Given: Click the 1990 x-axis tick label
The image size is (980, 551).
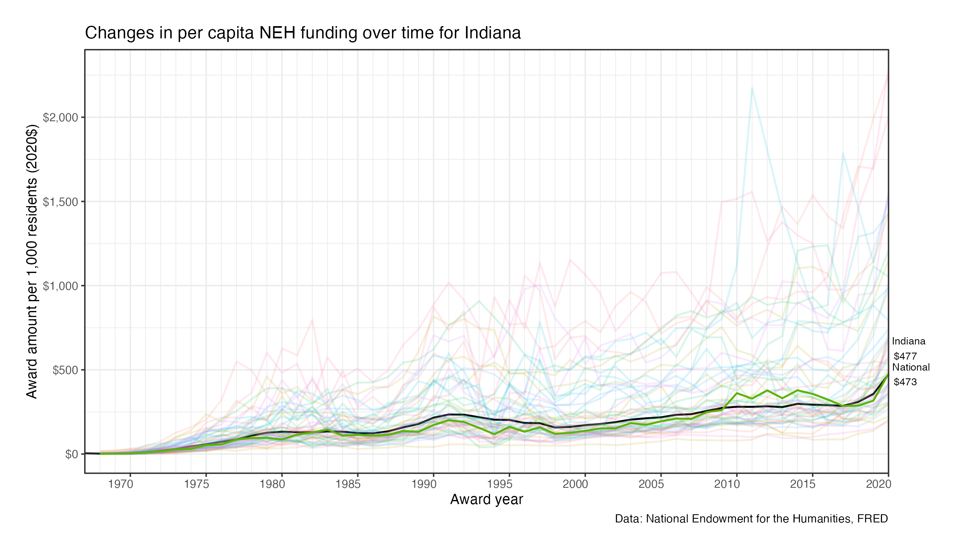Looking at the screenshot, I should [x=424, y=484].
